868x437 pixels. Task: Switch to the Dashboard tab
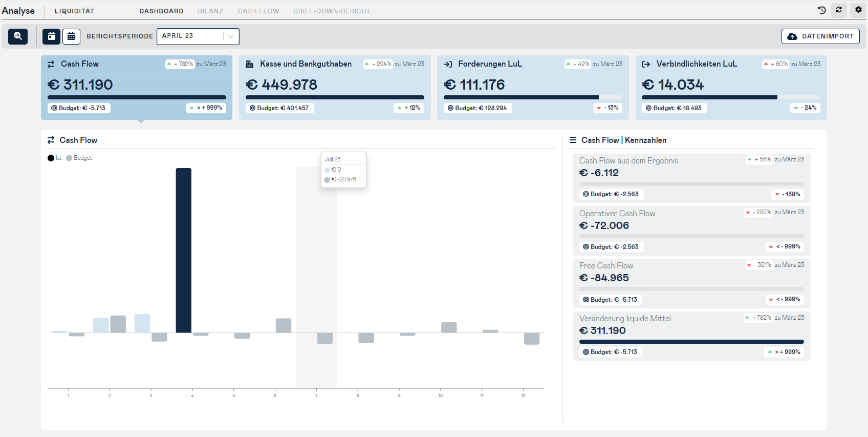pos(162,11)
